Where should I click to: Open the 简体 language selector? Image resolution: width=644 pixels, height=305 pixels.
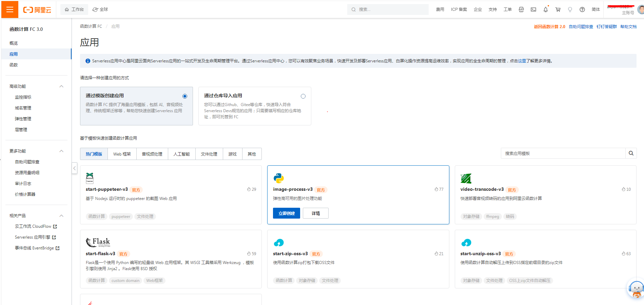point(596,9)
